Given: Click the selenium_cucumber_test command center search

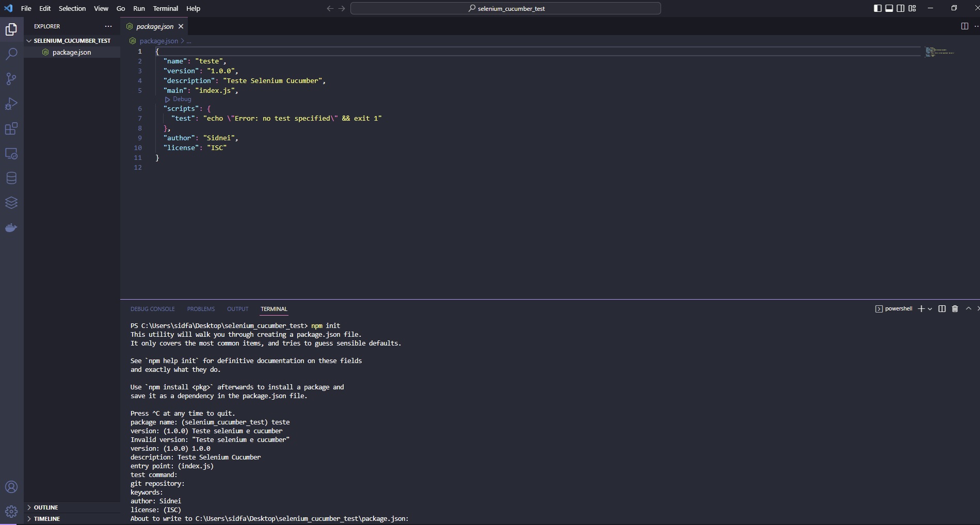Looking at the screenshot, I should 506,8.
